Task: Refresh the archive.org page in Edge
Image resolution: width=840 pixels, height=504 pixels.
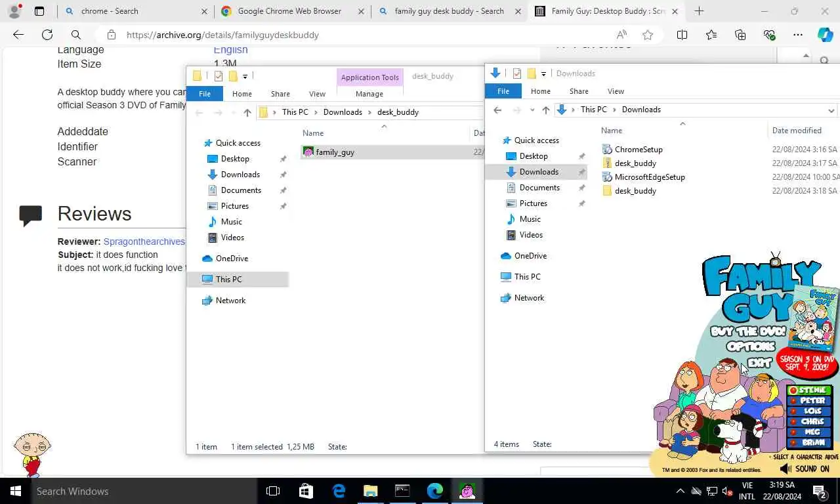Action: [x=47, y=35]
